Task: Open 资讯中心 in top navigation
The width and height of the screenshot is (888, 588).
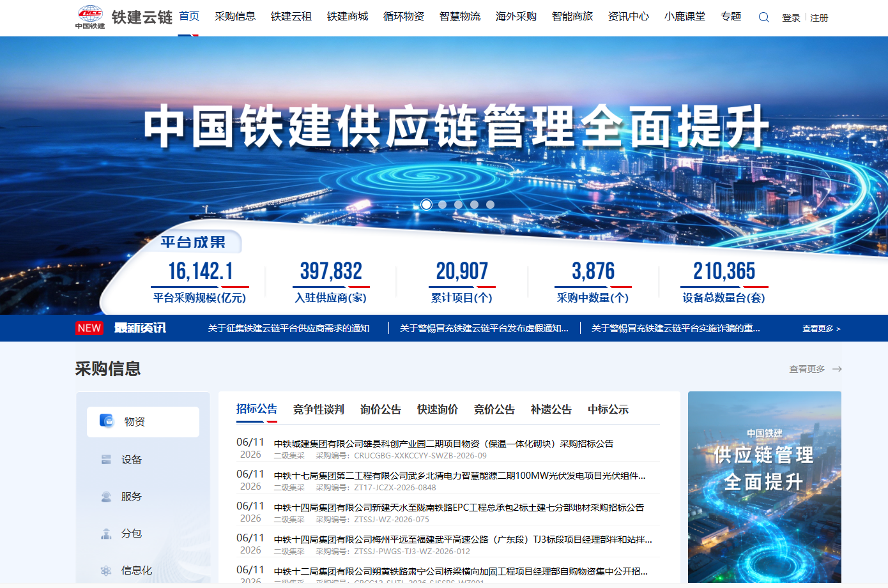Action: pos(629,17)
